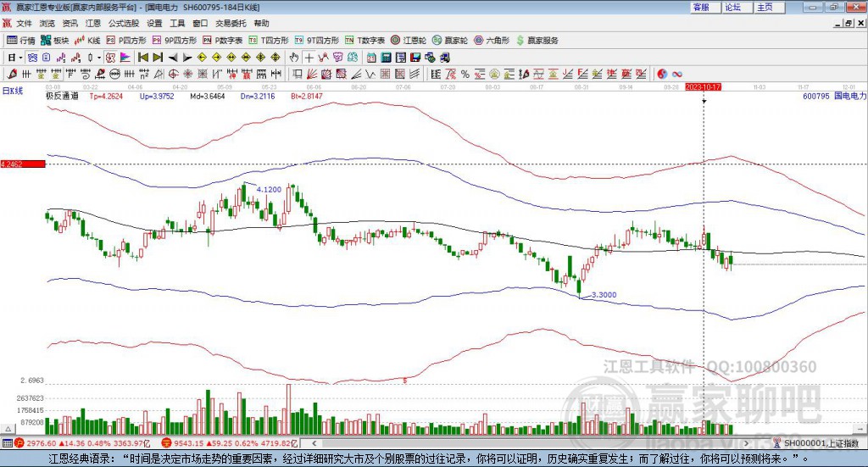This screenshot has height=467, width=868.
Task: Open the 9T四方形 tool
Action: coord(317,41)
